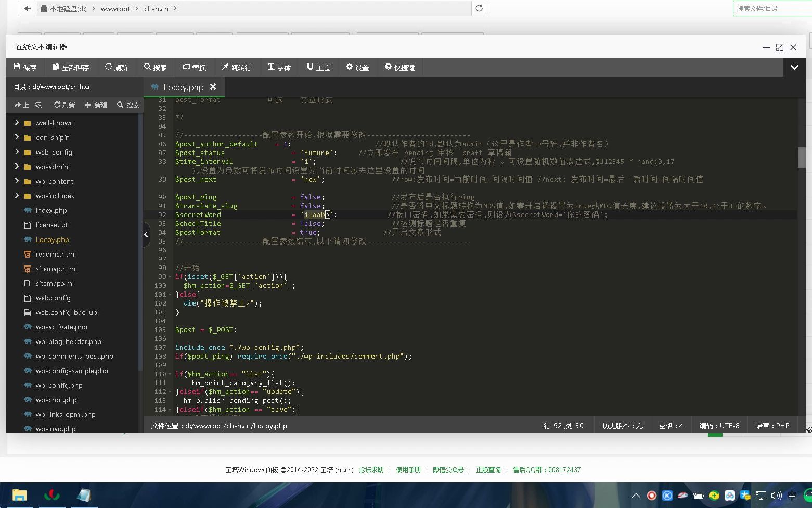Reload the file manager path with refresh icon

tap(479, 8)
